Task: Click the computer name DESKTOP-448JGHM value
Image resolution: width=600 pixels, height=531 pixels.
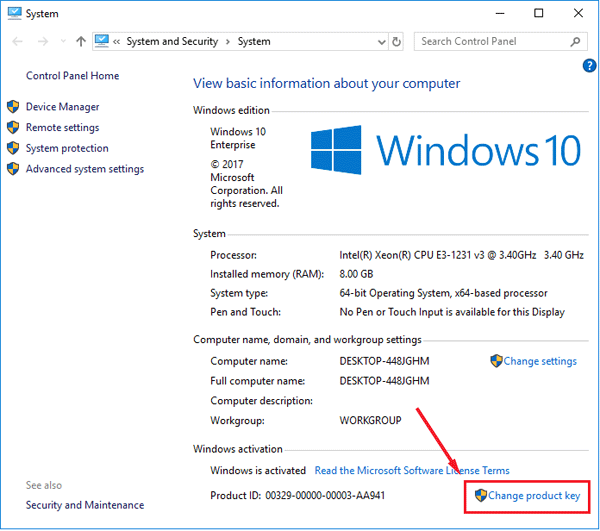Action: pyautogui.click(x=384, y=361)
